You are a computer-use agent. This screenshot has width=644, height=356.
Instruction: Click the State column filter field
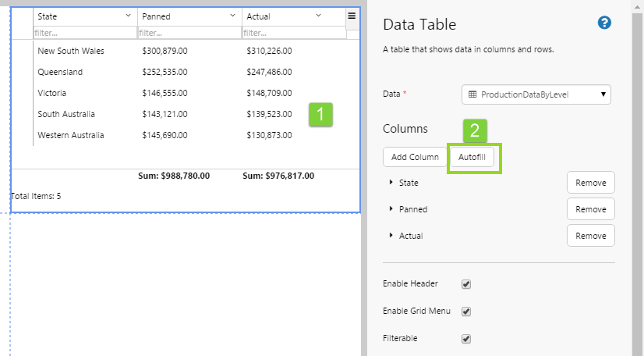(84, 33)
